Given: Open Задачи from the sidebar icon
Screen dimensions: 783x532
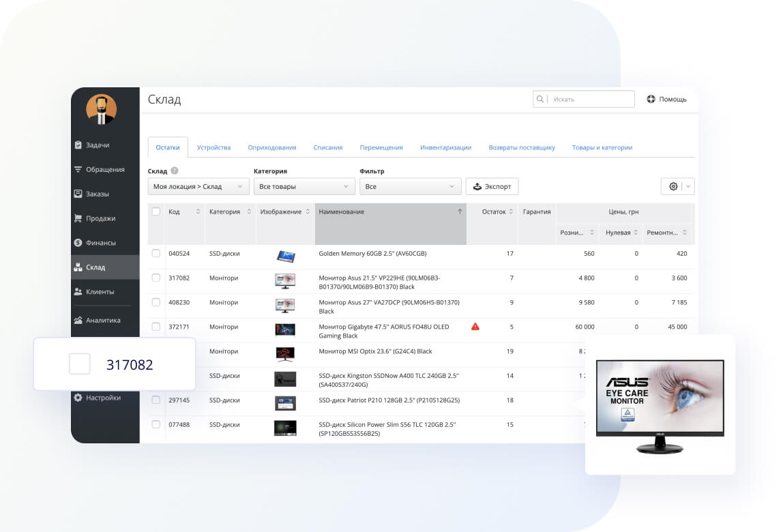Looking at the screenshot, I should click(78, 145).
